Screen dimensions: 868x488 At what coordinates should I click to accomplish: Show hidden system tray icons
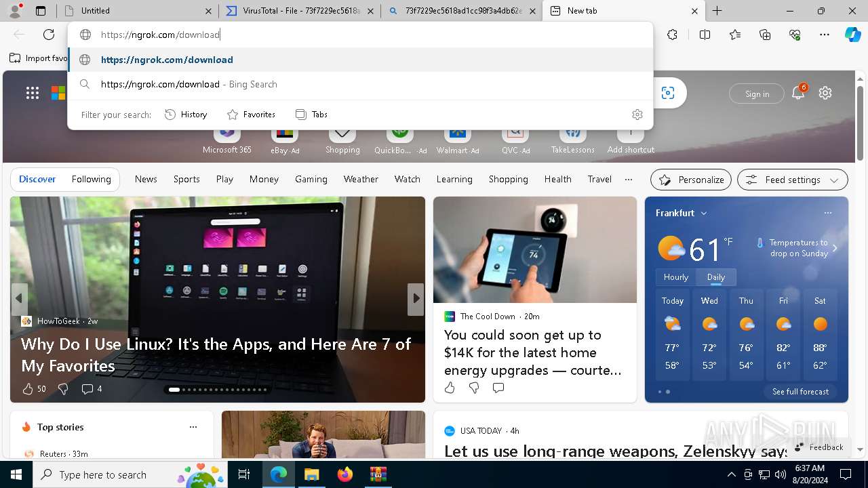tap(731, 474)
